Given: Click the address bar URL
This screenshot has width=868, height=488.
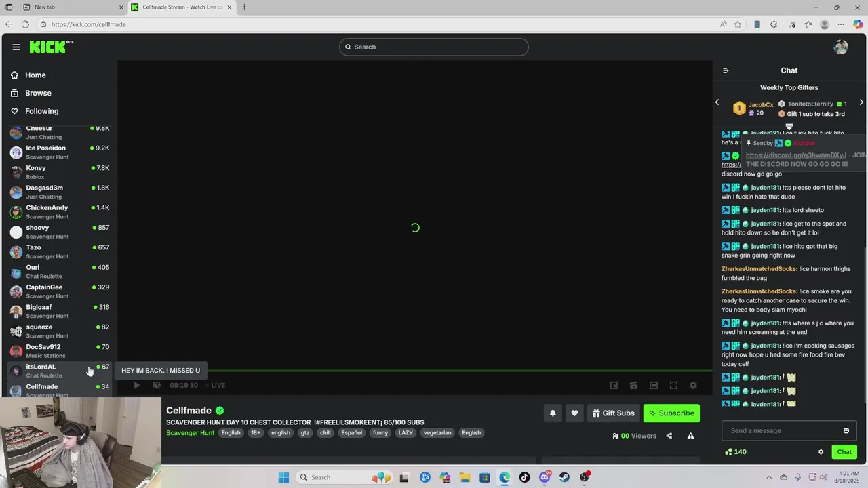Looking at the screenshot, I should click(88, 24).
